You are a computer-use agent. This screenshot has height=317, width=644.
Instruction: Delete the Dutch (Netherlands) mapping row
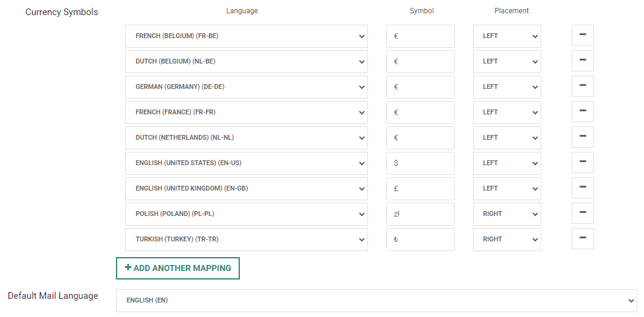coord(582,137)
